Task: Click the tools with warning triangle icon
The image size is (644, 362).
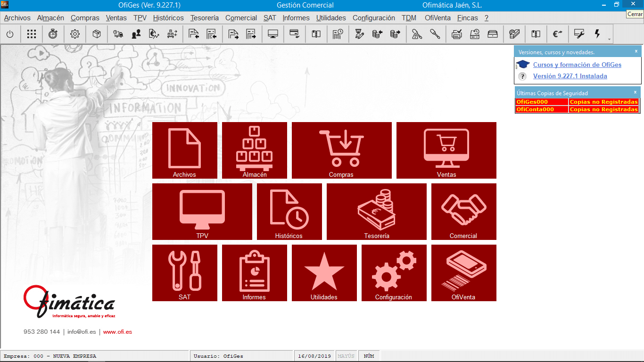Action: coord(417,34)
